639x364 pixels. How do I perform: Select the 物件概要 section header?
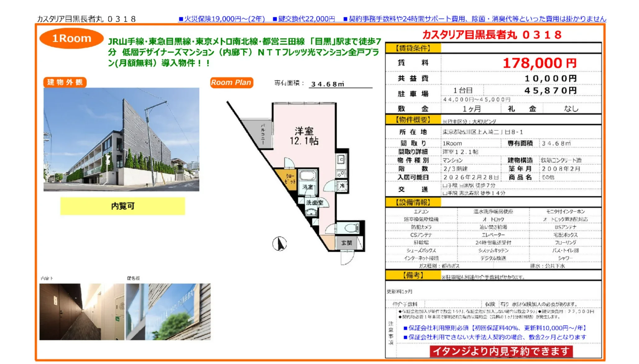tap(413, 120)
